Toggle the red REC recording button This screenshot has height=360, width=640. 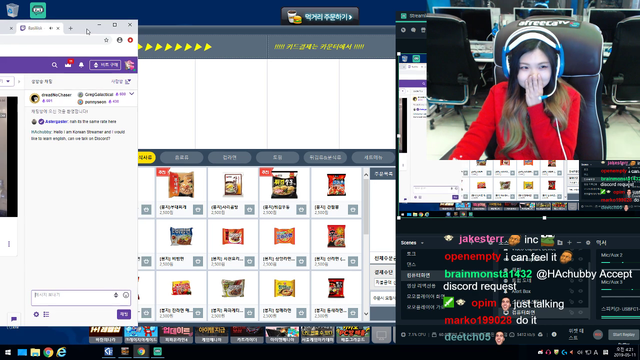[598, 335]
